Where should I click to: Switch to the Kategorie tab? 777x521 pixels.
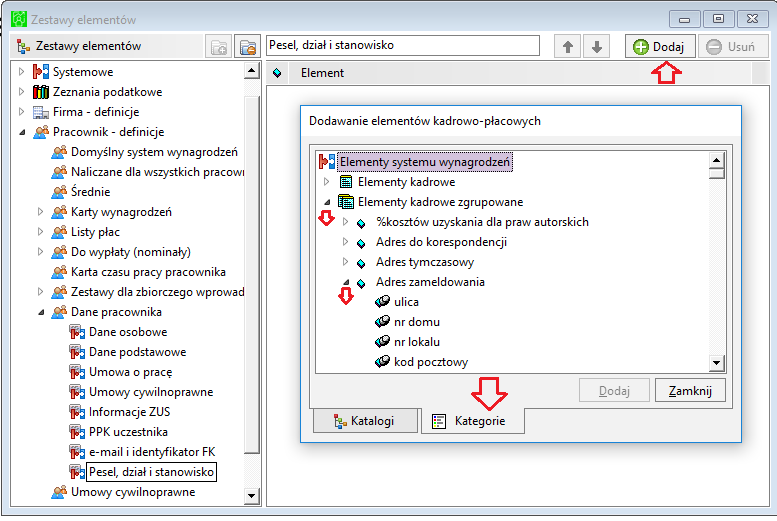[x=473, y=421]
